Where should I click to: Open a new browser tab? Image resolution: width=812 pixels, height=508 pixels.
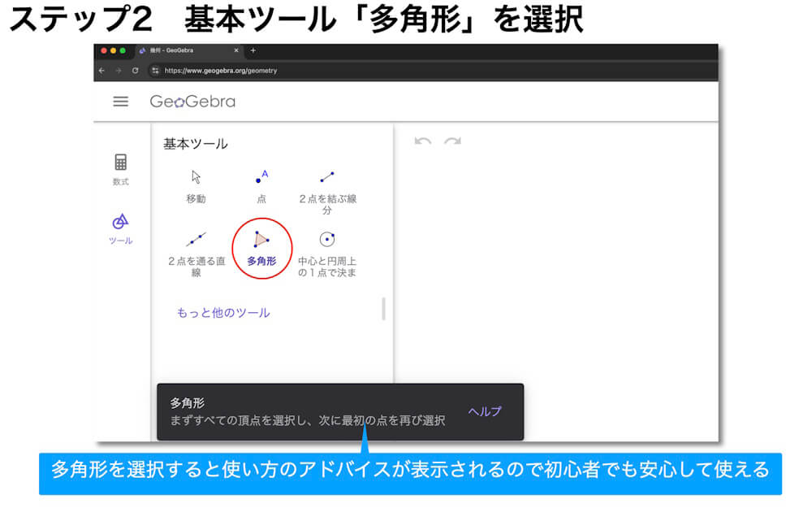coord(253,50)
